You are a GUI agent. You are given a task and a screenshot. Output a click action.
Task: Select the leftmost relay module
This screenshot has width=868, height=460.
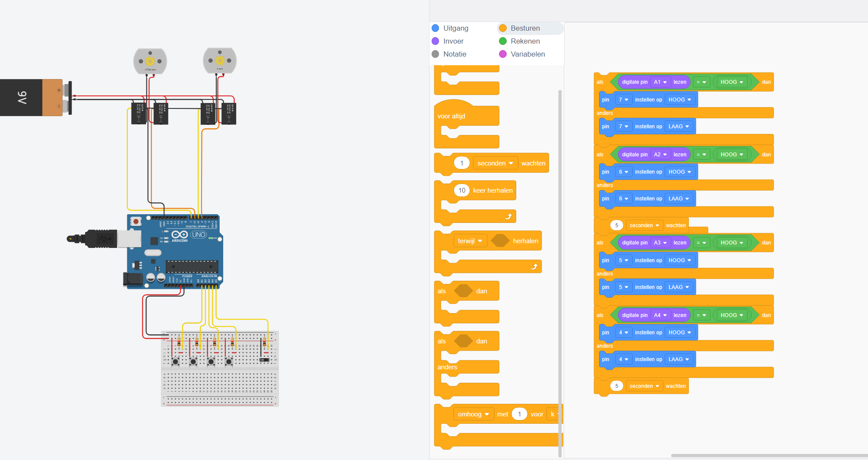tap(139, 114)
